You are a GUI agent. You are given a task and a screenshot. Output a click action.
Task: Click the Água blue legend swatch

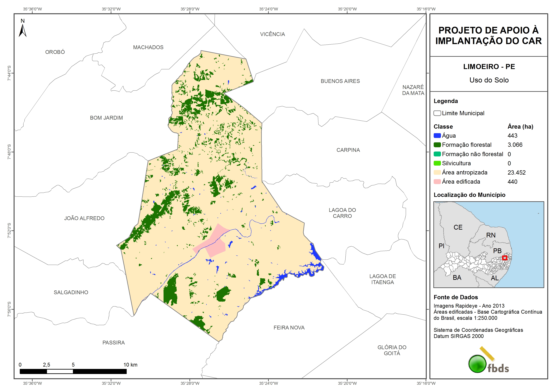tap(437, 136)
